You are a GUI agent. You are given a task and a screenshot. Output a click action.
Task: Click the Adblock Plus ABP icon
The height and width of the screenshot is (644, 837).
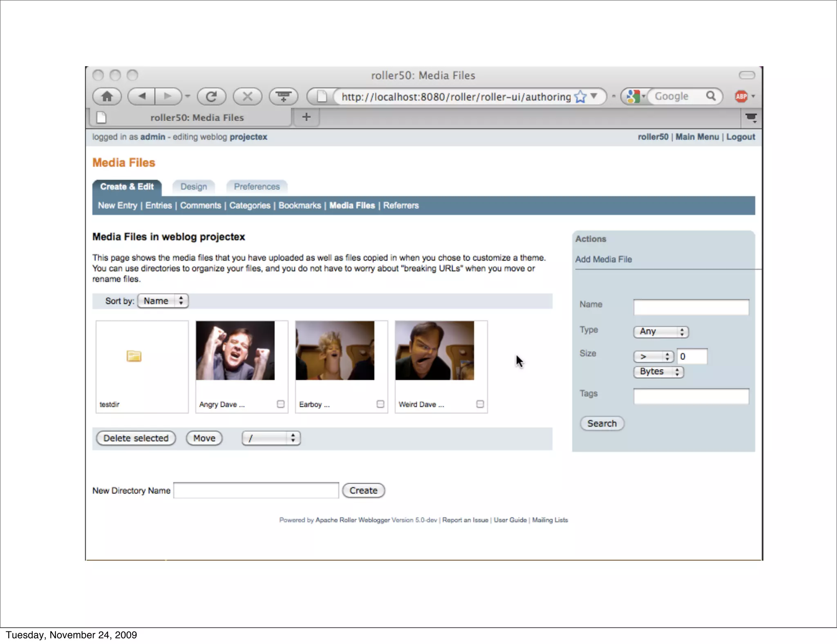[x=741, y=96]
